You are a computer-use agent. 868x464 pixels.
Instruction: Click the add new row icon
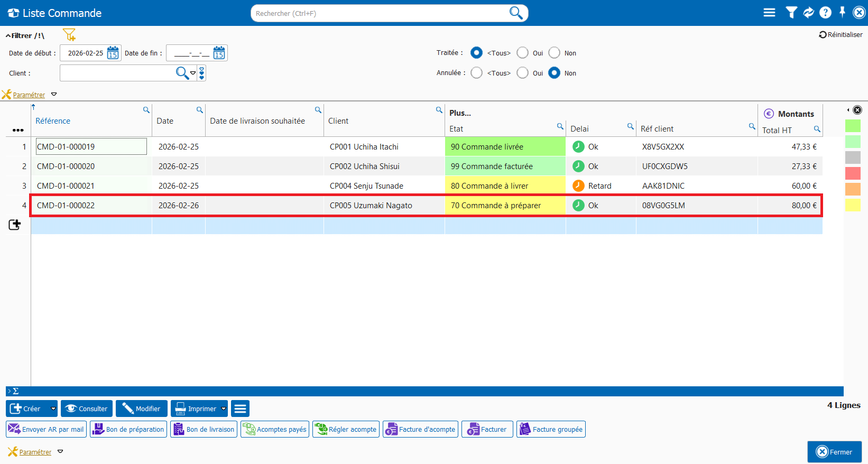(15, 225)
